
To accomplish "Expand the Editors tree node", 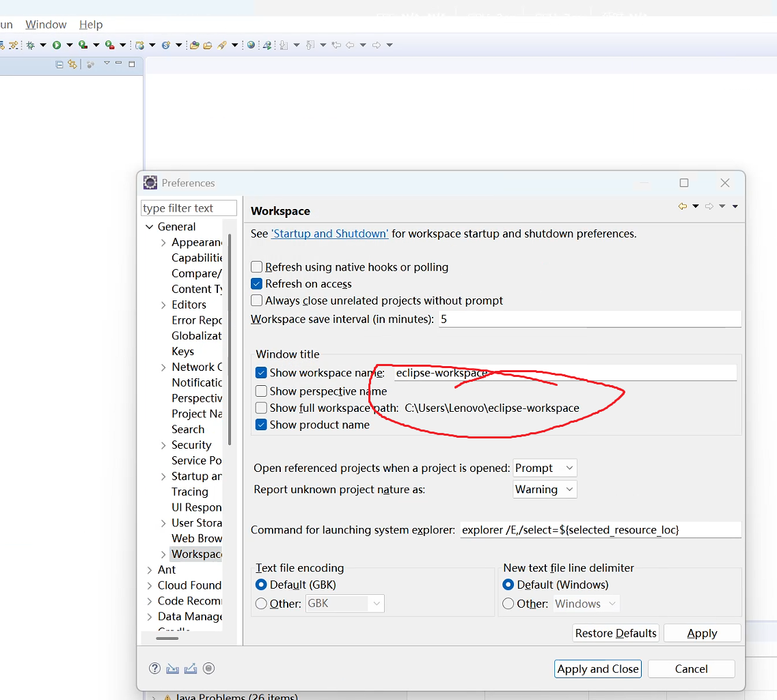I will tap(163, 305).
